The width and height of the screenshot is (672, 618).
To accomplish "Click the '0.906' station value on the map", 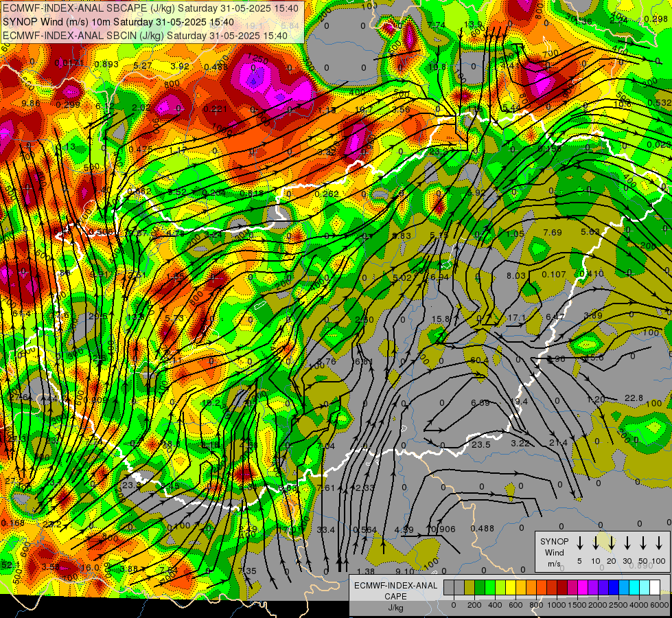I will [443, 529].
